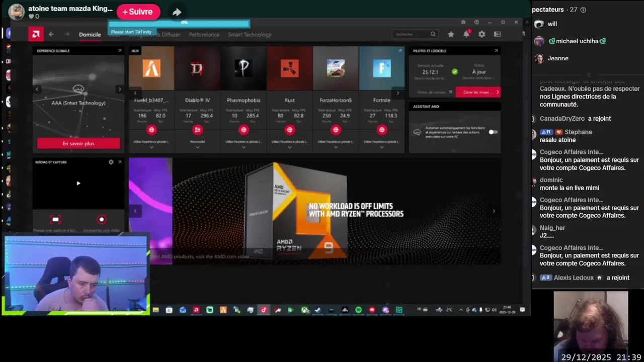This screenshot has height=362, width=644.
Task: Open the spectateurs help question icon
Action: [583, 10]
